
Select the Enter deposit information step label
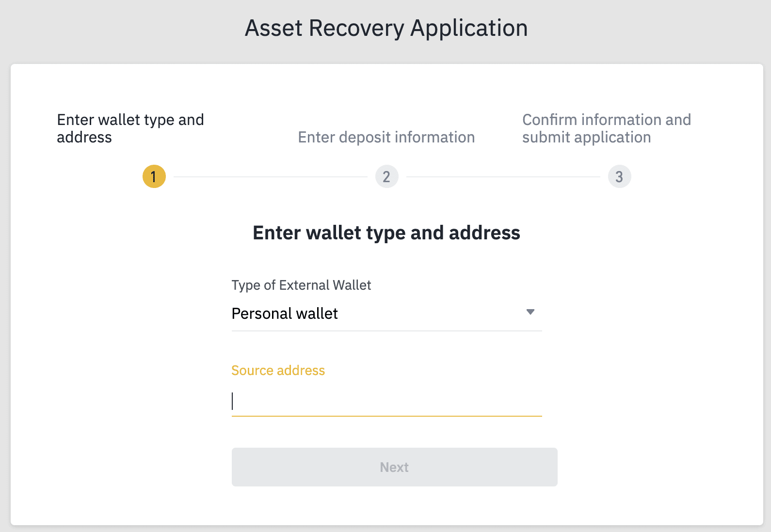coord(386,137)
